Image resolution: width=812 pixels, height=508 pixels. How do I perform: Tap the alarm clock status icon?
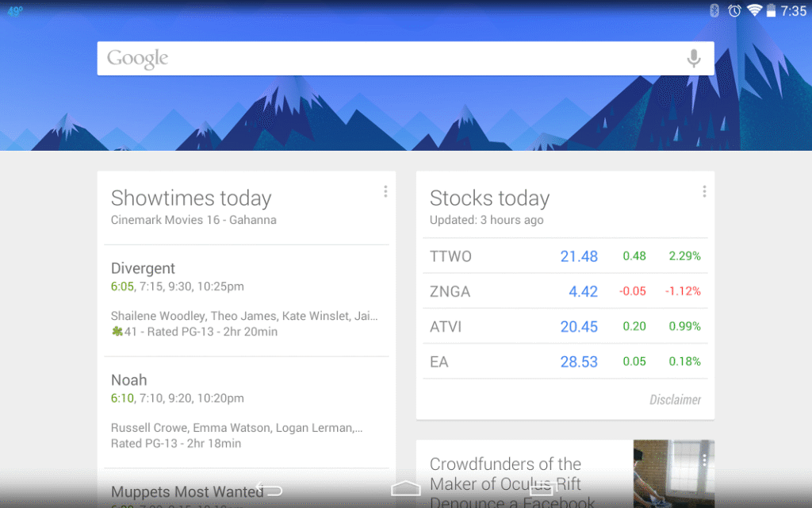(734, 10)
